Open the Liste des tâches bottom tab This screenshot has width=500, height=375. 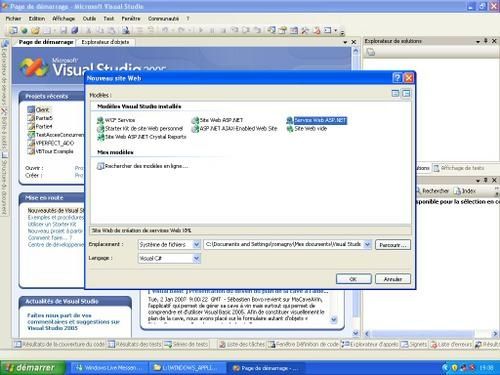click(x=242, y=344)
